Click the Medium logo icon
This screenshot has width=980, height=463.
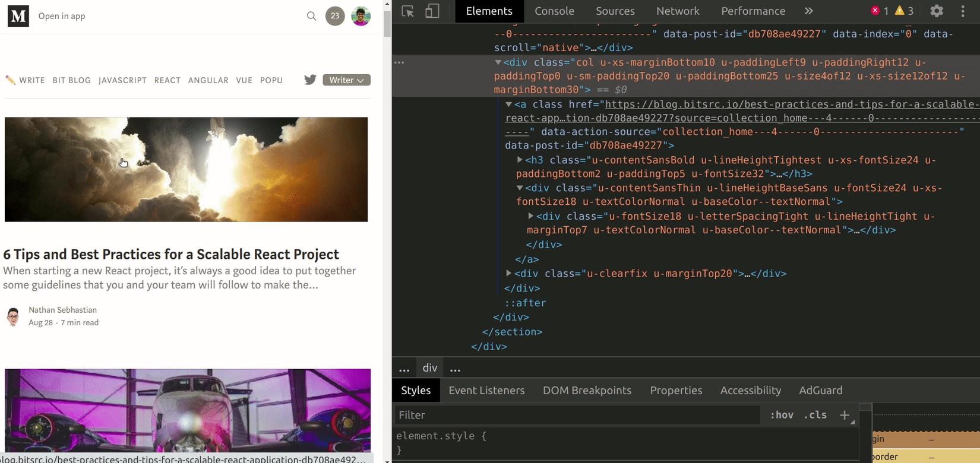click(18, 17)
